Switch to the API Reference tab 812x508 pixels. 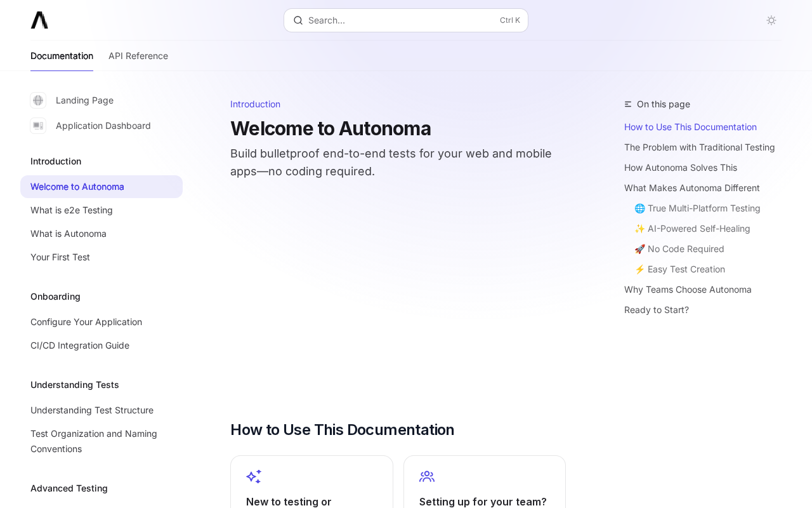138,56
